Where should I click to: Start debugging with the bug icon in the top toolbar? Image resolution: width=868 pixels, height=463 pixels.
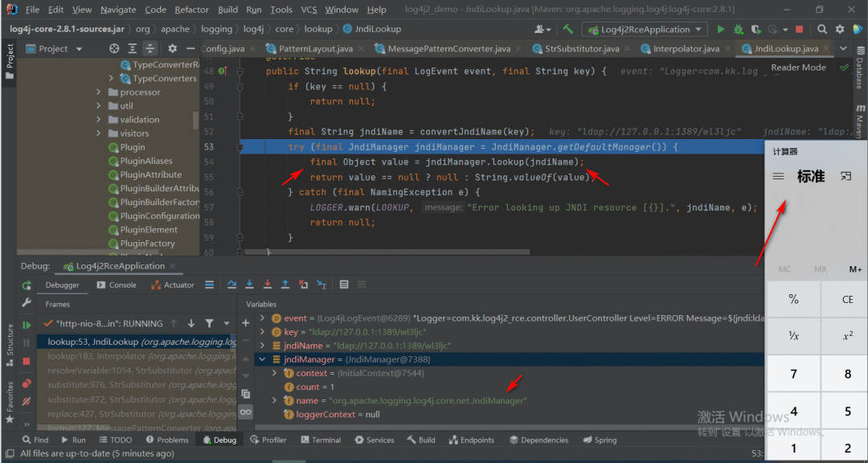(738, 30)
